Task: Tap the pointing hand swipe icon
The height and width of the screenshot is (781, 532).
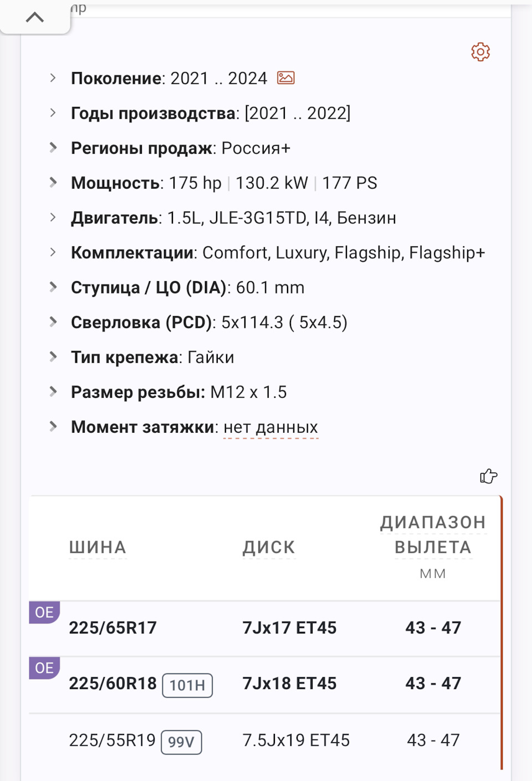Action: click(x=488, y=476)
